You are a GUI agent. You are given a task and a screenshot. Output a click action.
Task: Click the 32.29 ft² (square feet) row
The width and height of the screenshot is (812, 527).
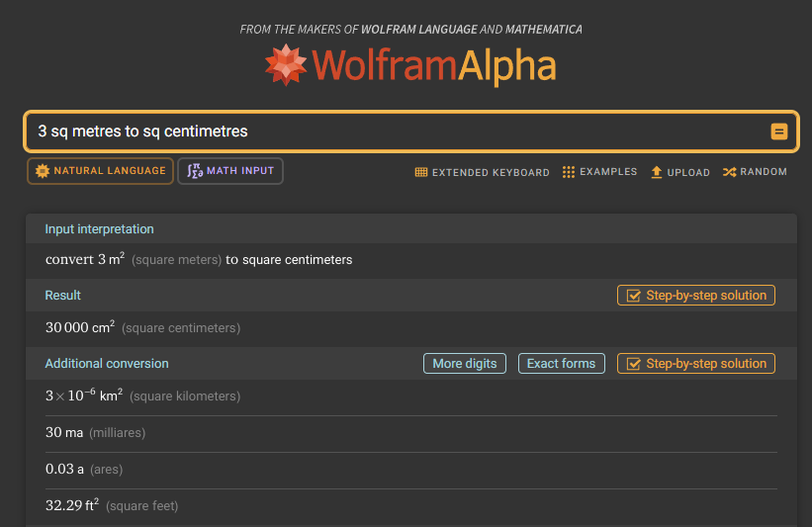click(x=411, y=506)
